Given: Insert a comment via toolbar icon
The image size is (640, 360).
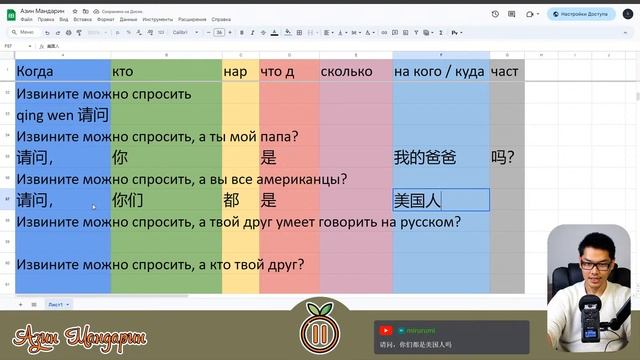Looking at the screenshot, I should (x=395, y=33).
